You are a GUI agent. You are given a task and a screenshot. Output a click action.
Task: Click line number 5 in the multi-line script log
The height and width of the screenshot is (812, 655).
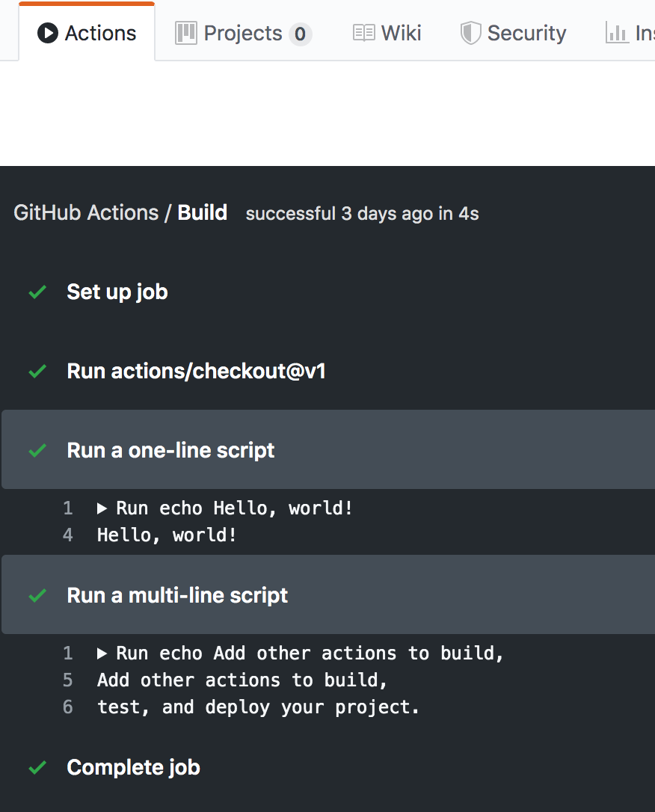point(68,680)
